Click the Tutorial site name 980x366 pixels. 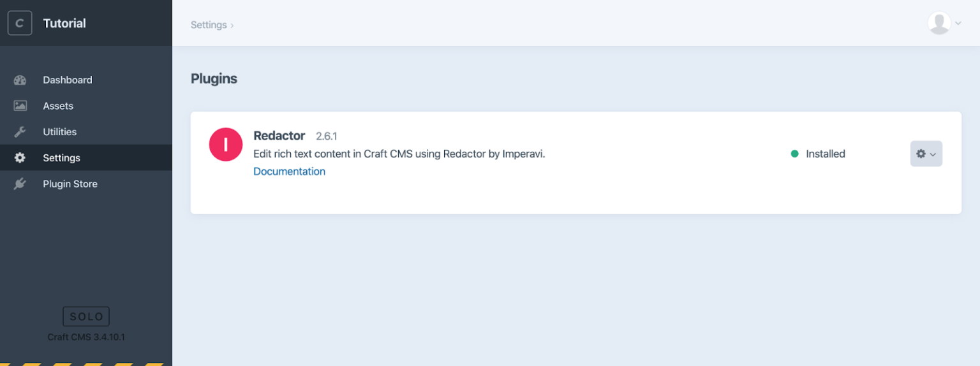(x=64, y=24)
